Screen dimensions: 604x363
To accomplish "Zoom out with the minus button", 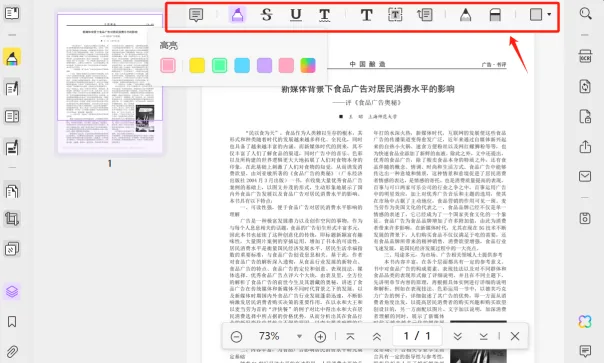I will click(x=237, y=337).
